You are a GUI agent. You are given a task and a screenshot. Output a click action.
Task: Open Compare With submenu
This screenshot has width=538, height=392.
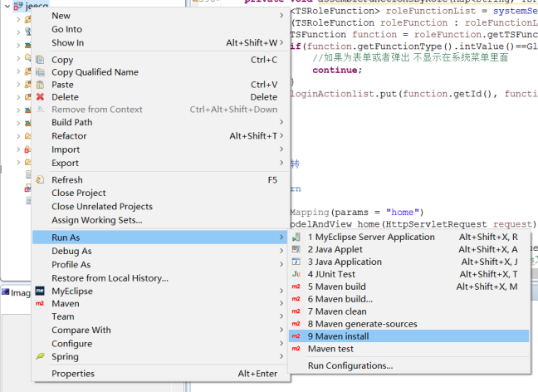[x=160, y=330]
